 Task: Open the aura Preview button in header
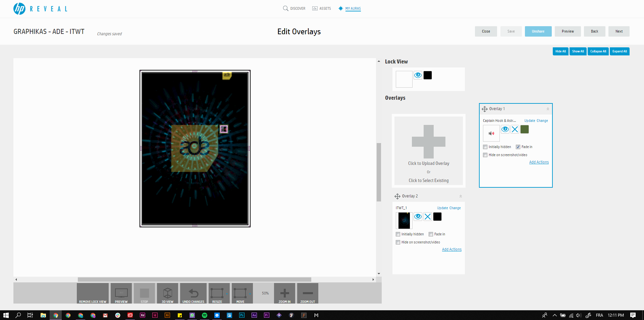568,31
